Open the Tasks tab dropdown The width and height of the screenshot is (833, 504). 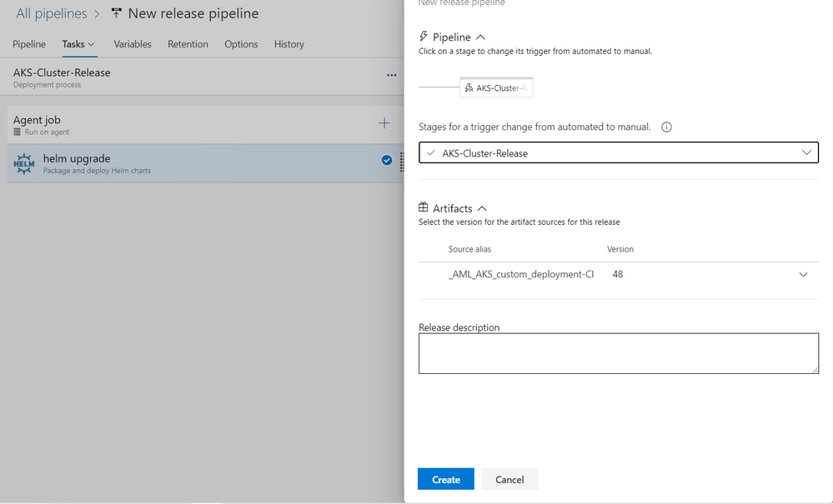click(92, 44)
